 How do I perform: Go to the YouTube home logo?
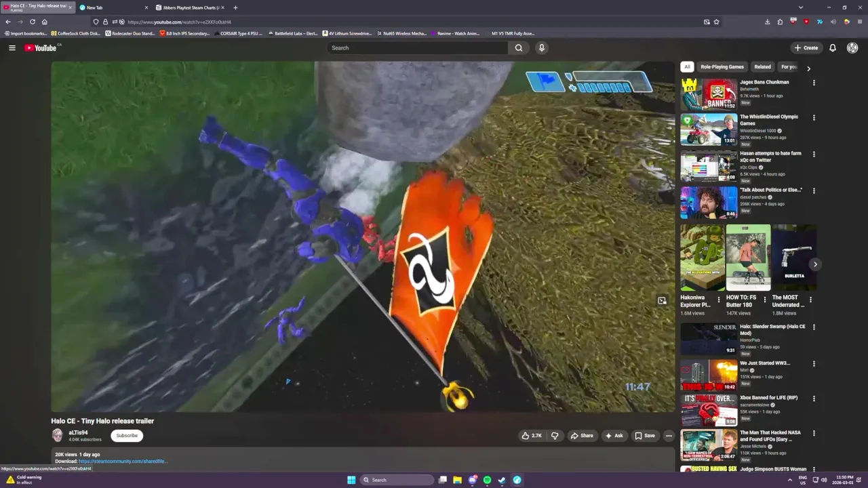pos(42,47)
